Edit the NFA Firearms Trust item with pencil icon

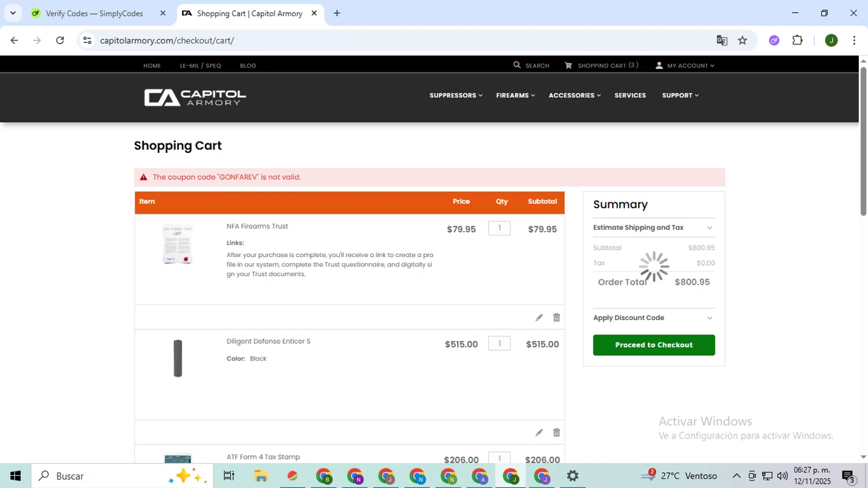click(539, 317)
